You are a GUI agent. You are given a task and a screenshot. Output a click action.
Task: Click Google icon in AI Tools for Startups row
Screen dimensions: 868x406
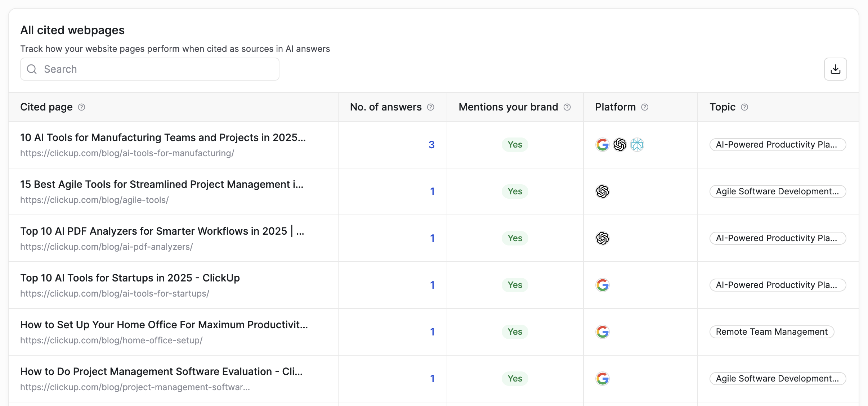[603, 285]
